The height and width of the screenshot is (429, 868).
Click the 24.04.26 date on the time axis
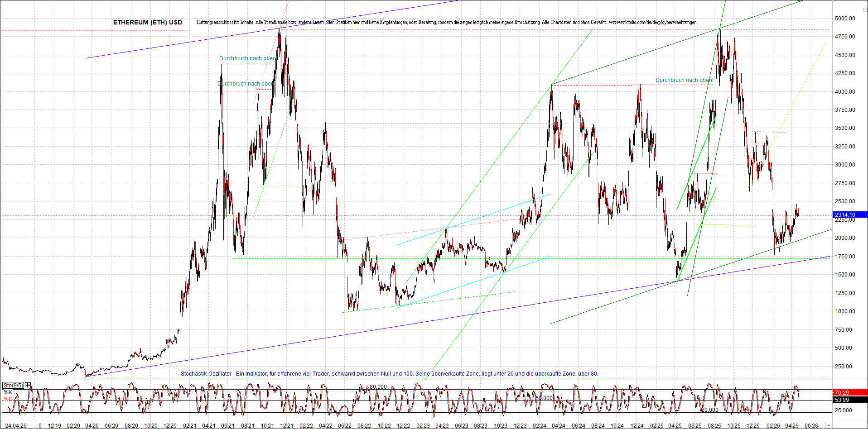pos(15,426)
